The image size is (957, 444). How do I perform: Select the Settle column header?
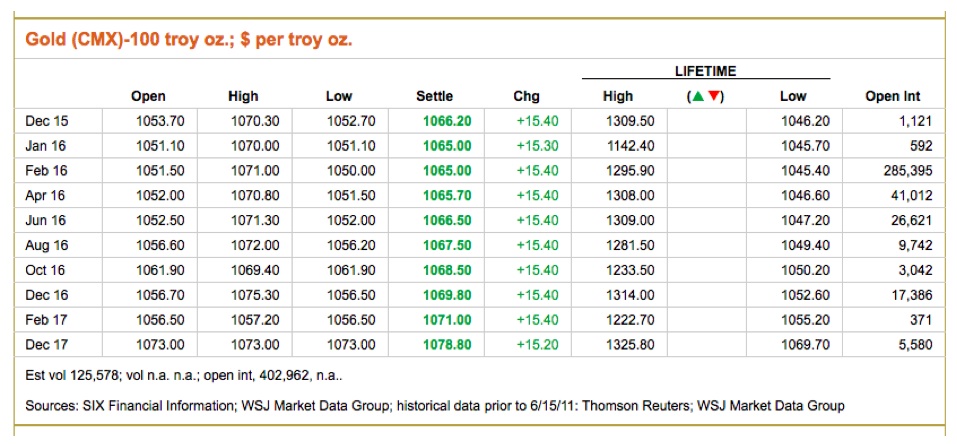click(434, 97)
